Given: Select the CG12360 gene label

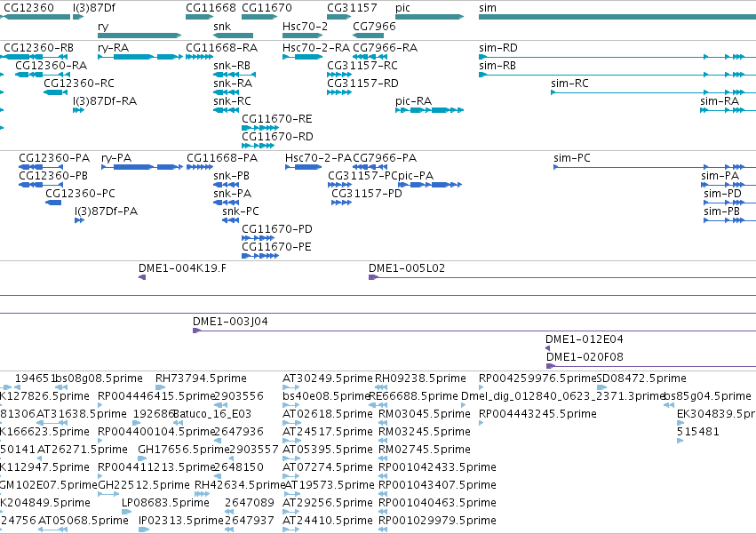Looking at the screenshot, I should (28, 8).
